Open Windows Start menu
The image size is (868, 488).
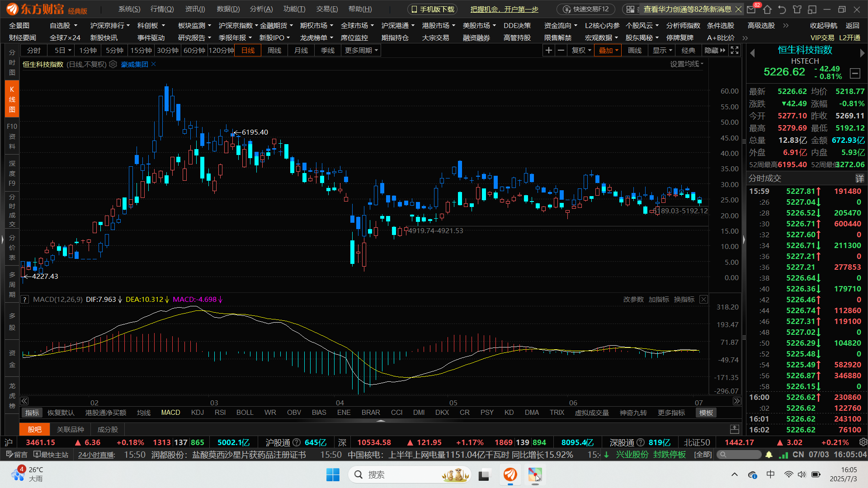[333, 474]
